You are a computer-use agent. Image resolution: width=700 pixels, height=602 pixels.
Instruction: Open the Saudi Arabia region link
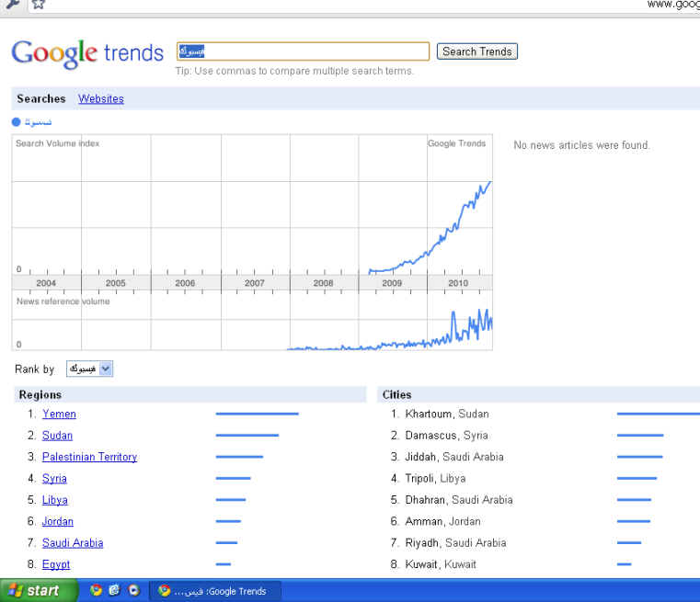[x=73, y=543]
